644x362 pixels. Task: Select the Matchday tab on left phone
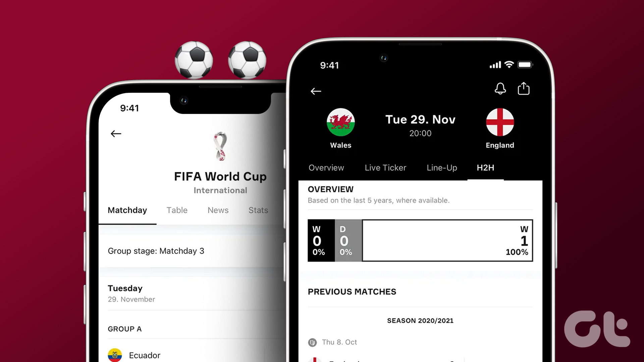click(128, 210)
